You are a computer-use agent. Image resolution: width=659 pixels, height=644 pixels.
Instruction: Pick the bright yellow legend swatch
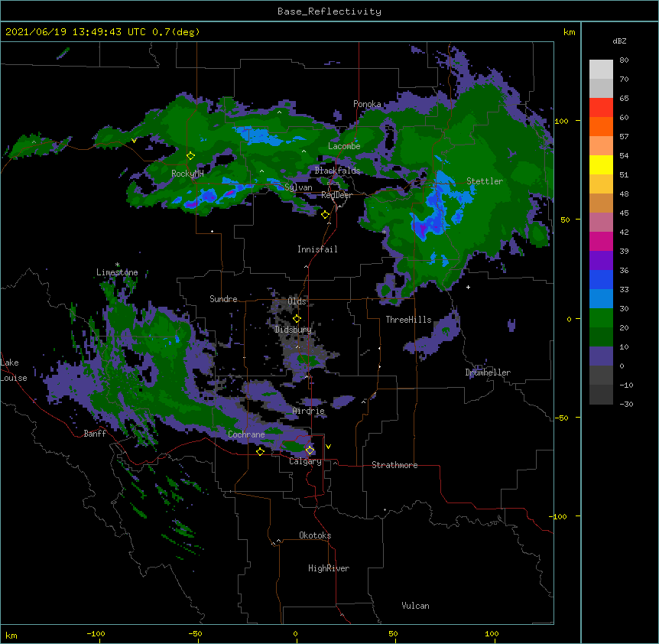601,164
